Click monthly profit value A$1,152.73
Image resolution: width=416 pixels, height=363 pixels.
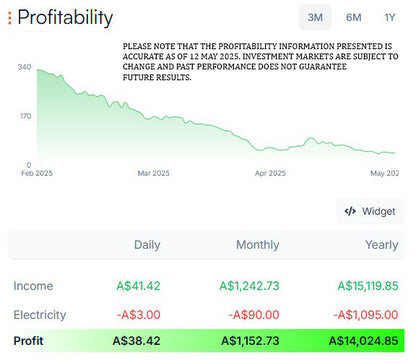250,341
